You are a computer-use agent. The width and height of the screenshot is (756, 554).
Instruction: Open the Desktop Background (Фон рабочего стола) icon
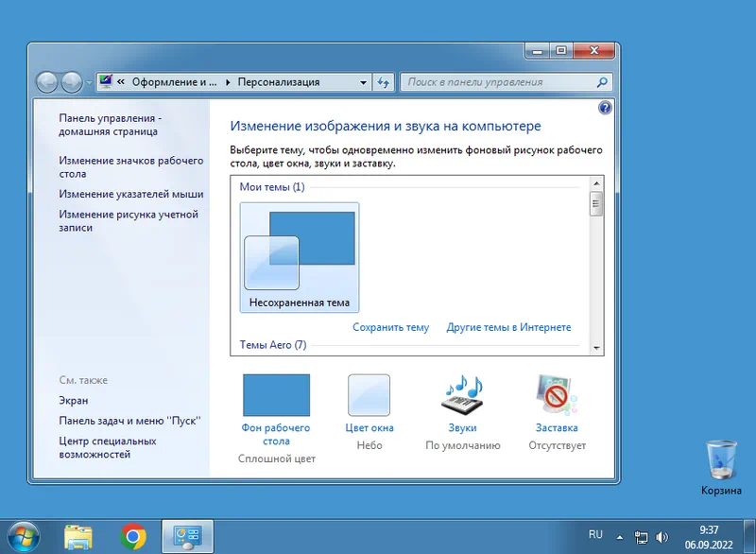click(276, 395)
